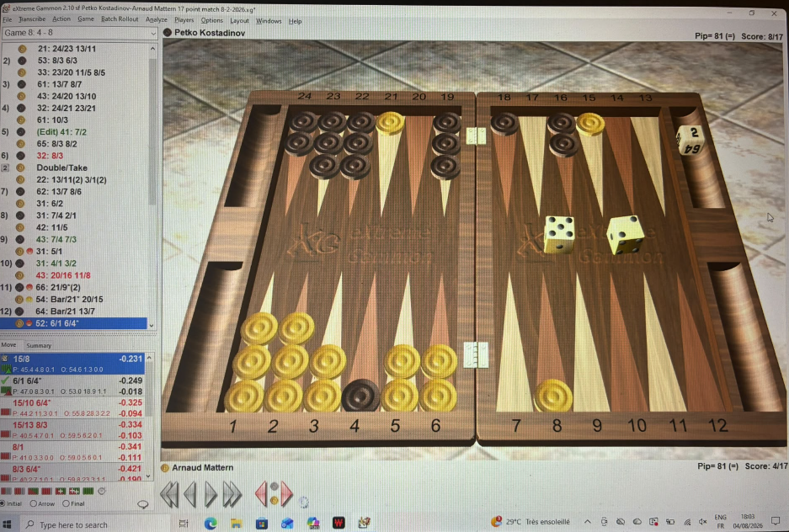
Task: Select move '(Edit) 41: 7/2' in list
Action: 61,132
